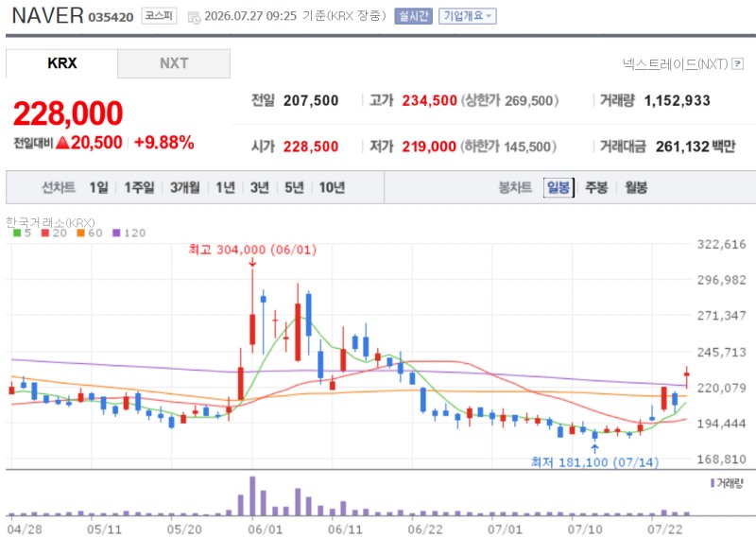
Task: Click the volume value 1,152,933
Action: 677,101
